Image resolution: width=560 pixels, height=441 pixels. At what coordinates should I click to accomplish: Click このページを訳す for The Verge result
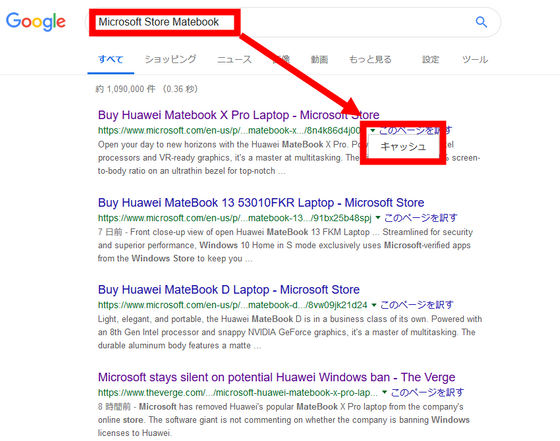tap(428, 392)
